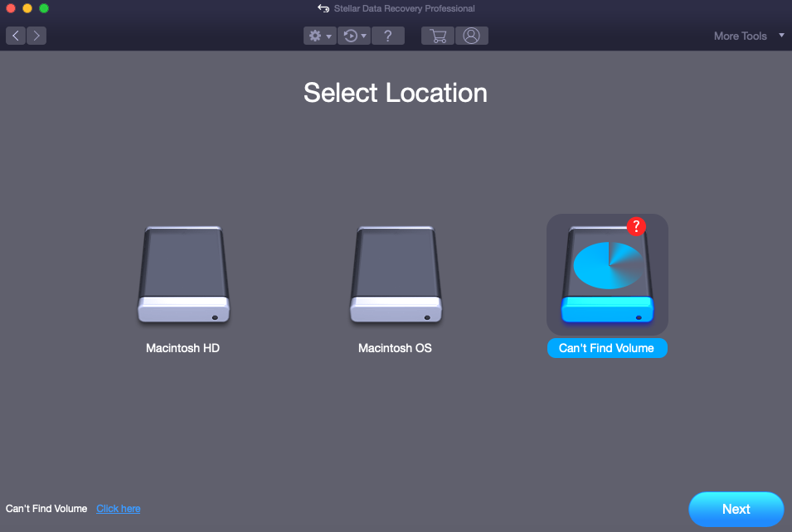The image size is (792, 532).
Task: Open the user account profile icon
Action: tap(472, 36)
